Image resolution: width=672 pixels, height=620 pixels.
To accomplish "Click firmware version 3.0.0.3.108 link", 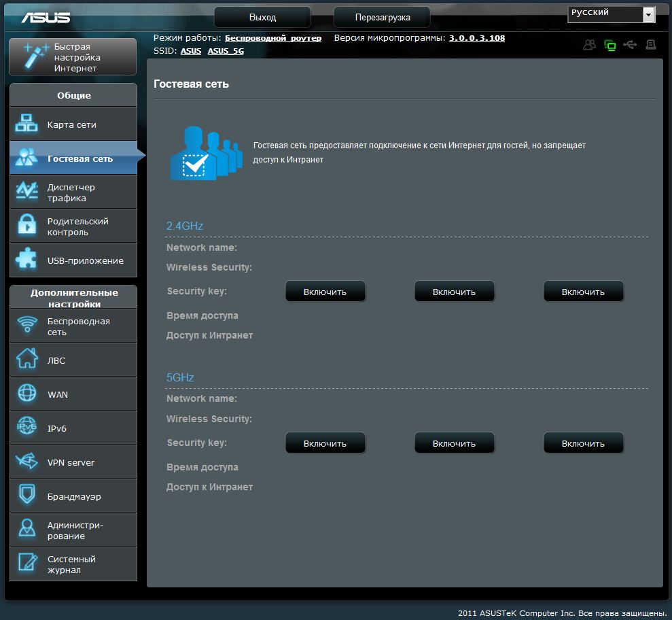I will point(477,38).
